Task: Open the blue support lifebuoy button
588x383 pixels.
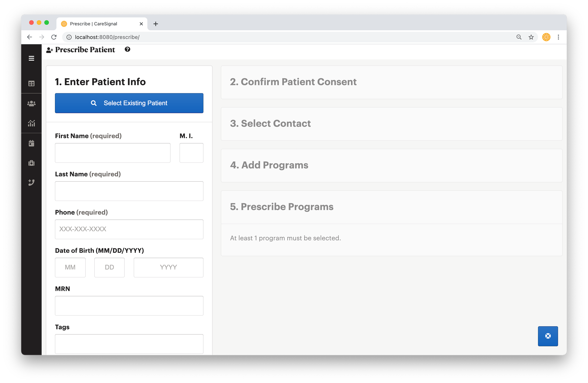Action: [x=548, y=336]
